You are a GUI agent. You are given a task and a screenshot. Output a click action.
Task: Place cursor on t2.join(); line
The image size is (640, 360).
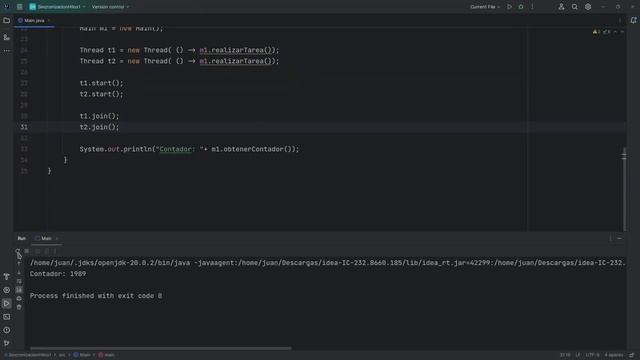[99, 127]
